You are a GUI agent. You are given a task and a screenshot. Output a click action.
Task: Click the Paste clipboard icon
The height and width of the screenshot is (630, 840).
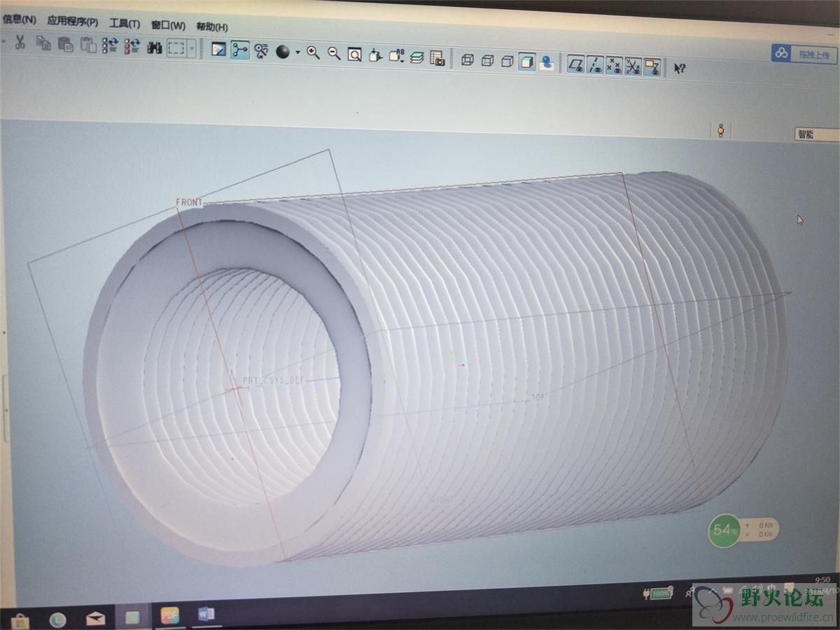pyautogui.click(x=66, y=44)
